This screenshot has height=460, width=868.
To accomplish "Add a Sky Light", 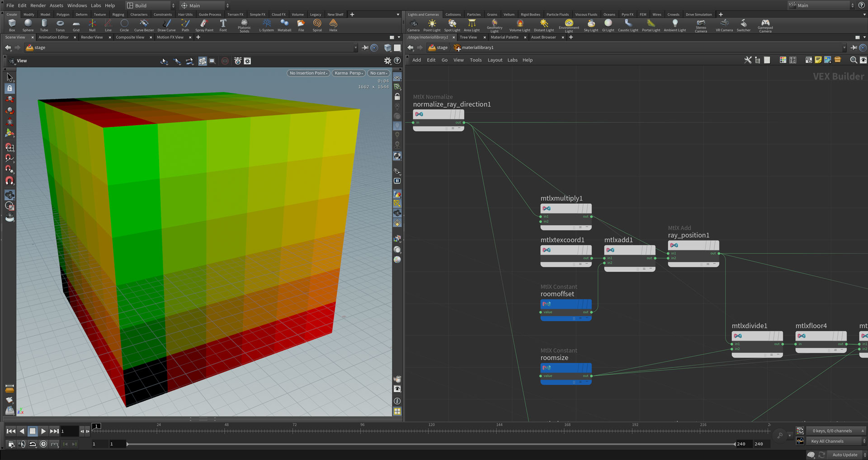I will point(591,25).
